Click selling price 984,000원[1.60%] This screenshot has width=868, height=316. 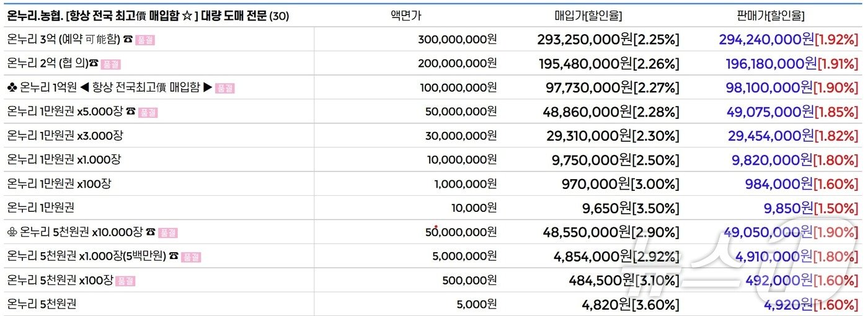click(802, 185)
